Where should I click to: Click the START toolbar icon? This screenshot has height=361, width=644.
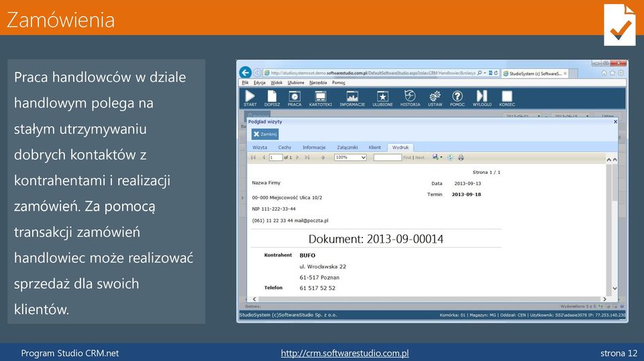coord(250,98)
